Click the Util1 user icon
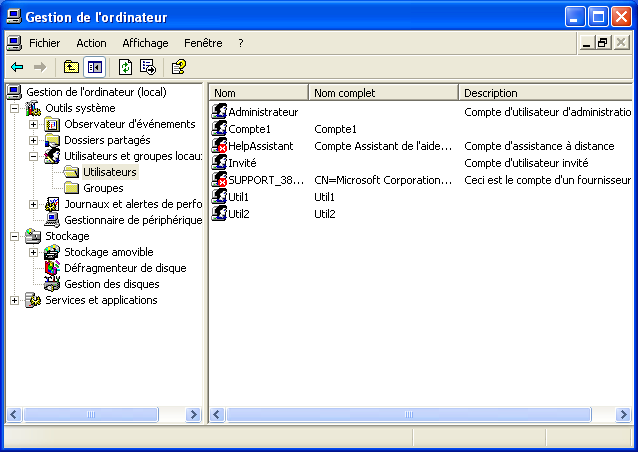The height and width of the screenshot is (452, 638). [x=220, y=197]
